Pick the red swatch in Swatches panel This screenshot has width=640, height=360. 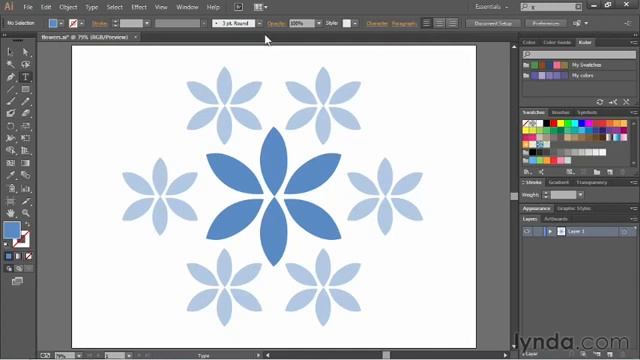click(x=553, y=123)
